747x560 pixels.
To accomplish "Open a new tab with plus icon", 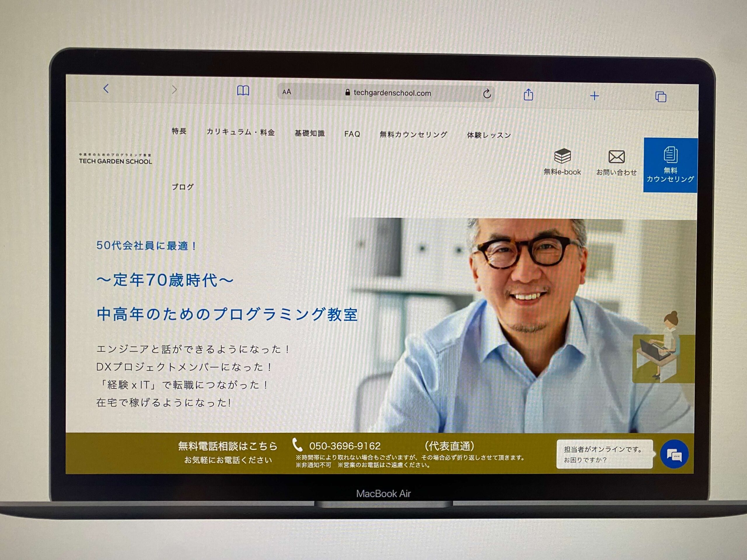I will coord(594,96).
